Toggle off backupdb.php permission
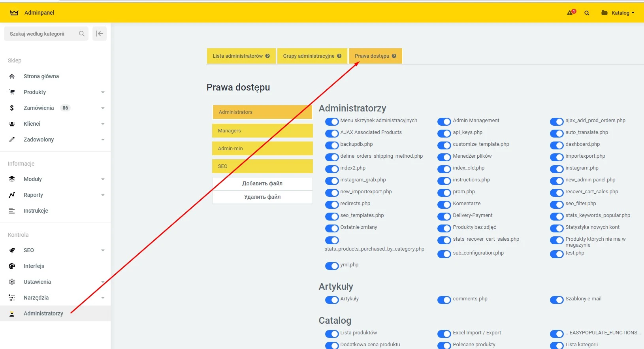The image size is (644, 349). [x=331, y=145]
